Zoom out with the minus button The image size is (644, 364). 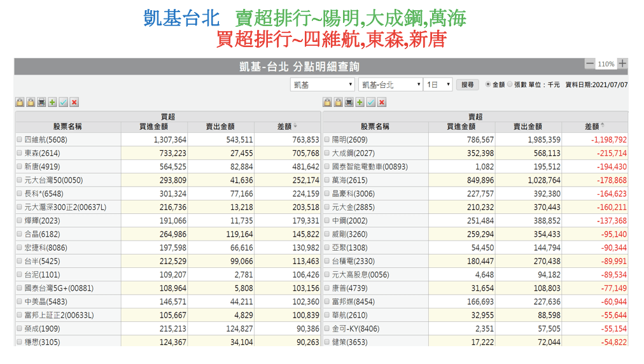tap(590, 64)
